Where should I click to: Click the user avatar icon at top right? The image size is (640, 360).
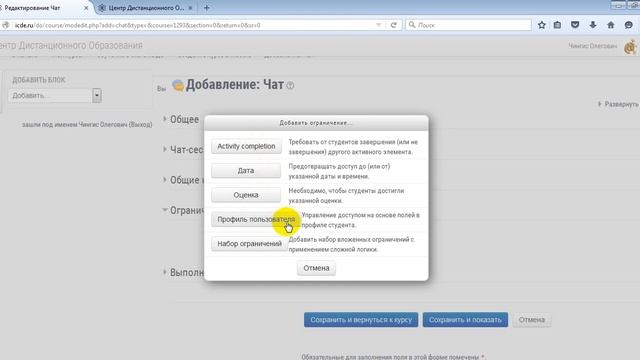(x=631, y=47)
